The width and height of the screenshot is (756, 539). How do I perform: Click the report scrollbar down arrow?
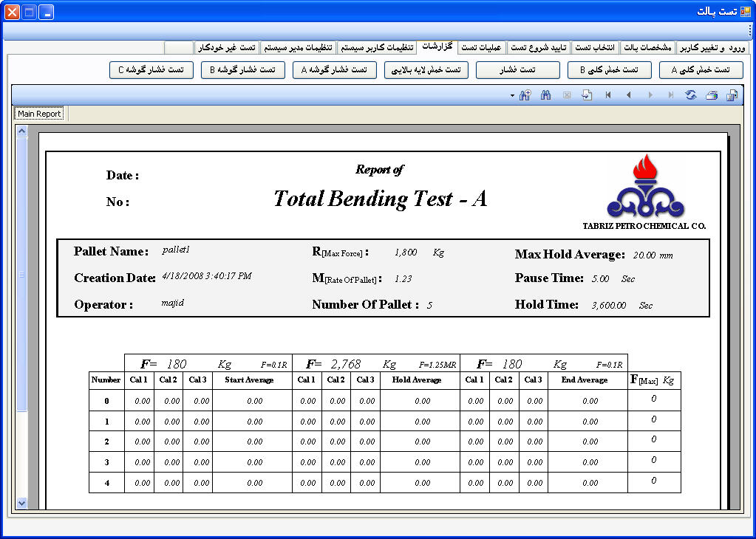tap(21, 503)
